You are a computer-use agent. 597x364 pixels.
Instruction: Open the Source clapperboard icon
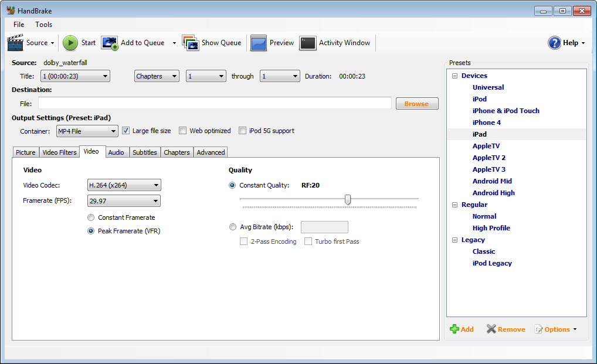[15, 43]
